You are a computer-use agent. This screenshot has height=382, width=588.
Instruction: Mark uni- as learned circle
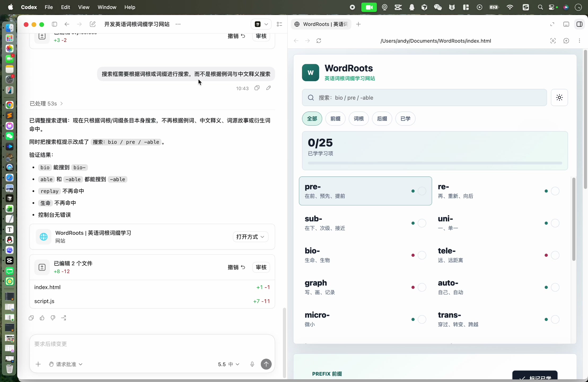[555, 223]
